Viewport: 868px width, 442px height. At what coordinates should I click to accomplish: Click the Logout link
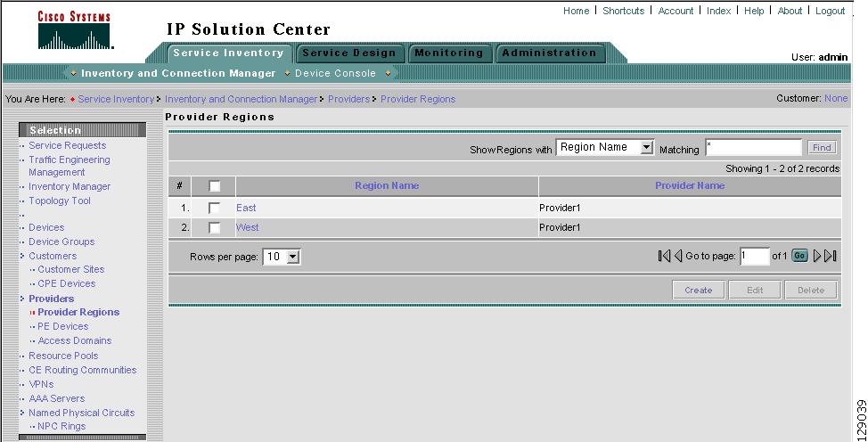click(830, 11)
